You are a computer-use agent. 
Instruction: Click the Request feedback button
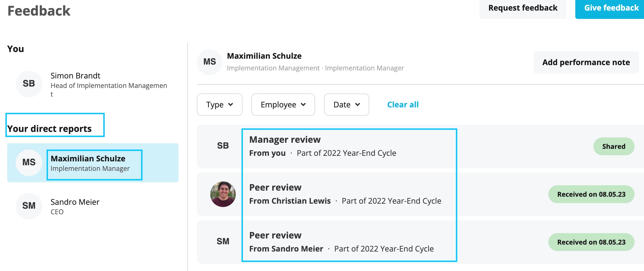[x=523, y=8]
